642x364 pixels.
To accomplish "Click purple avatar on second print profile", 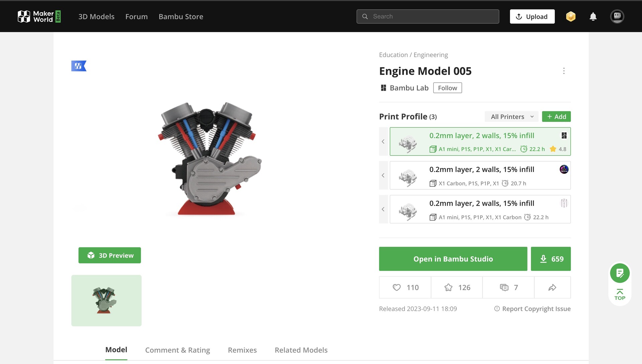I will pyautogui.click(x=564, y=169).
